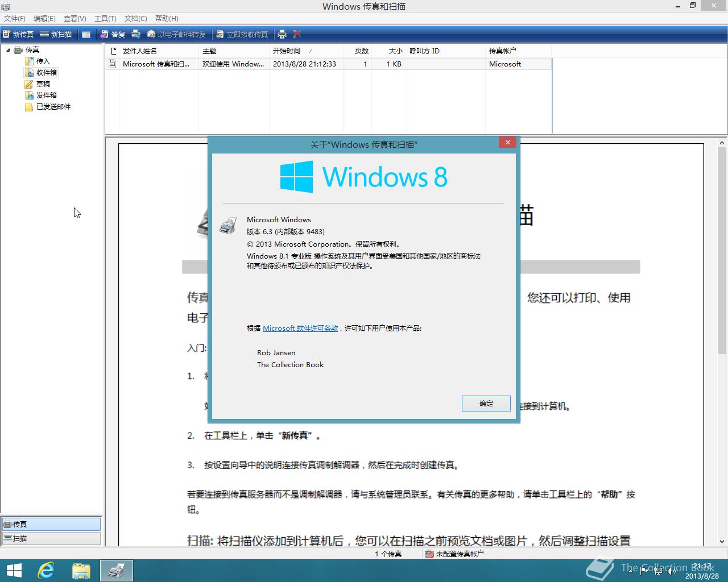Click the preview pane vertical scrollbar thumb
This screenshot has width=728, height=582.
click(722, 250)
